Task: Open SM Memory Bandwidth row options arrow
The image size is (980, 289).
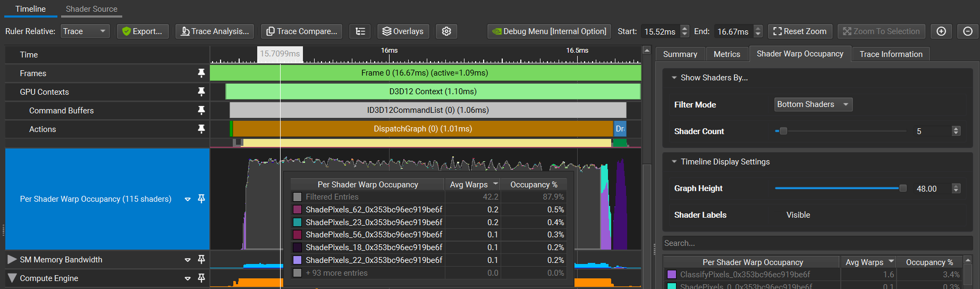Action: [188, 260]
